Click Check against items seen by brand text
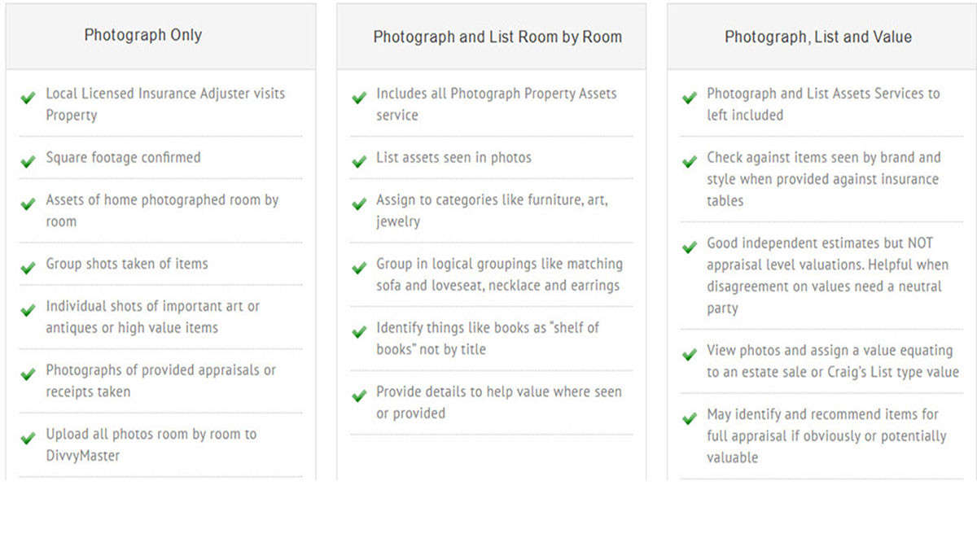The width and height of the screenshot is (977, 560). click(823, 179)
